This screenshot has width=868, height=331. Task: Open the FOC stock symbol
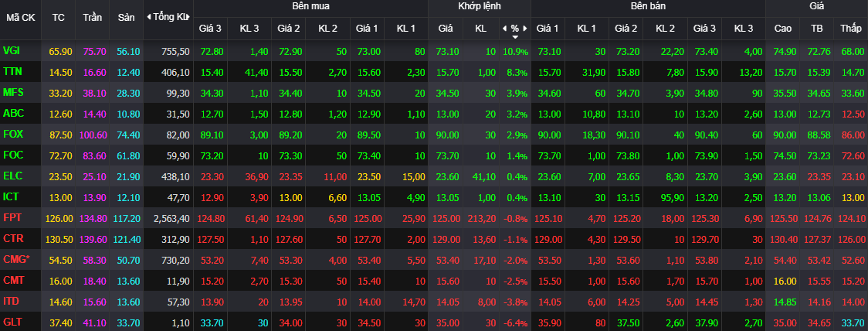click(x=12, y=155)
